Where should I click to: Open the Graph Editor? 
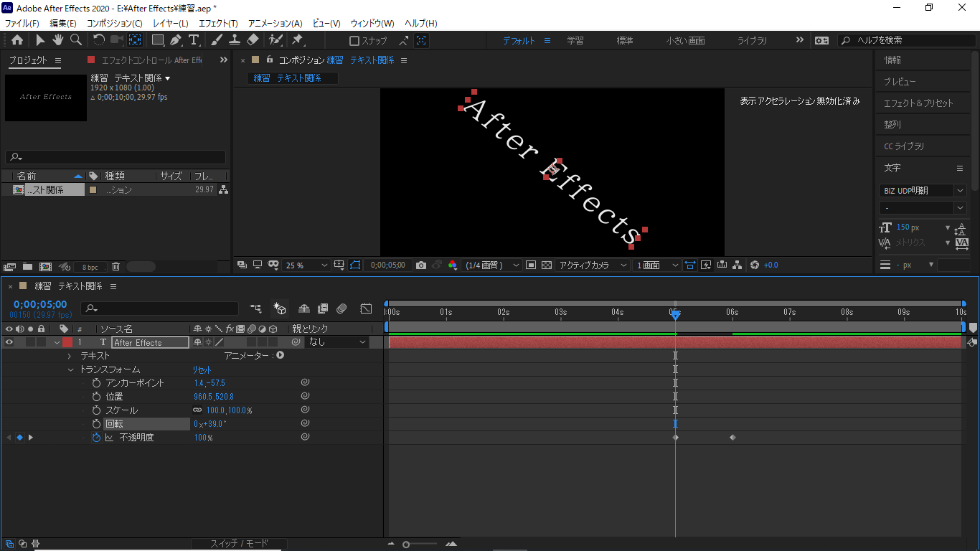tap(366, 309)
